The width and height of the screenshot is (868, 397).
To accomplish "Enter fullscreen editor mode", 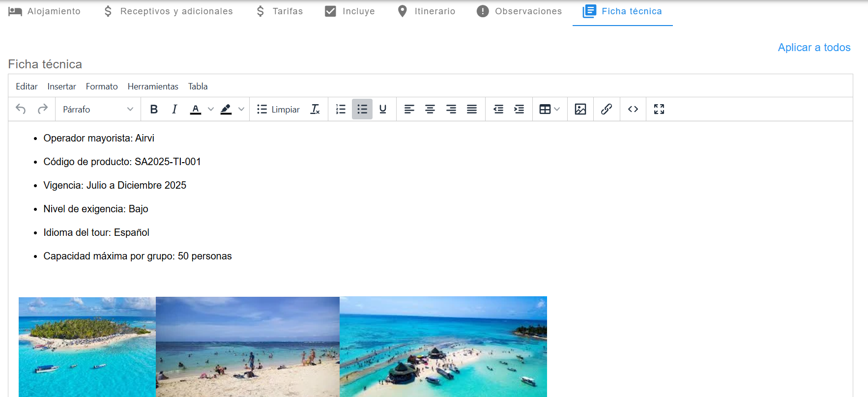I will (x=659, y=109).
